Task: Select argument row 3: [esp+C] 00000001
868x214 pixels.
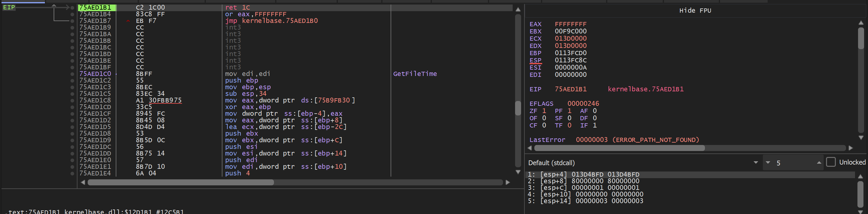Action: tap(690, 188)
